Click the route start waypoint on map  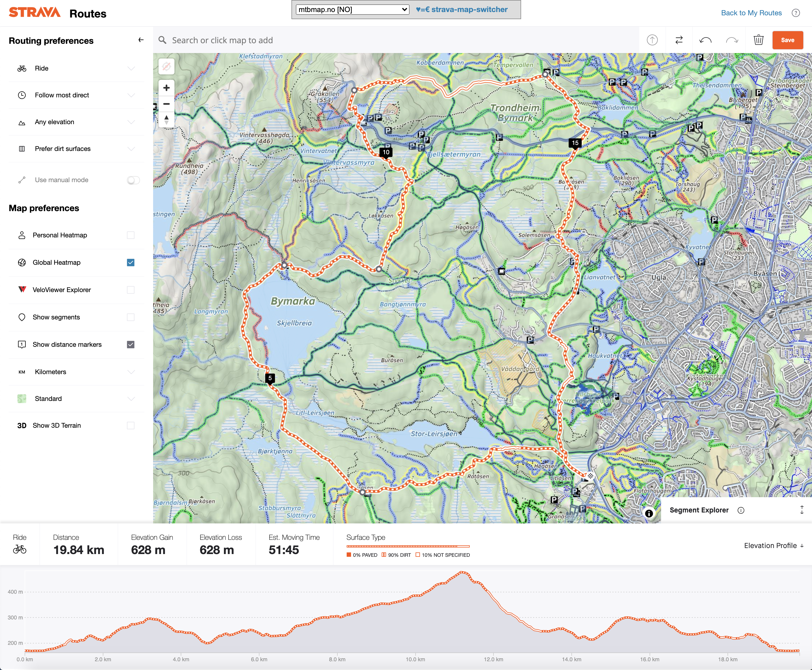[x=590, y=476]
